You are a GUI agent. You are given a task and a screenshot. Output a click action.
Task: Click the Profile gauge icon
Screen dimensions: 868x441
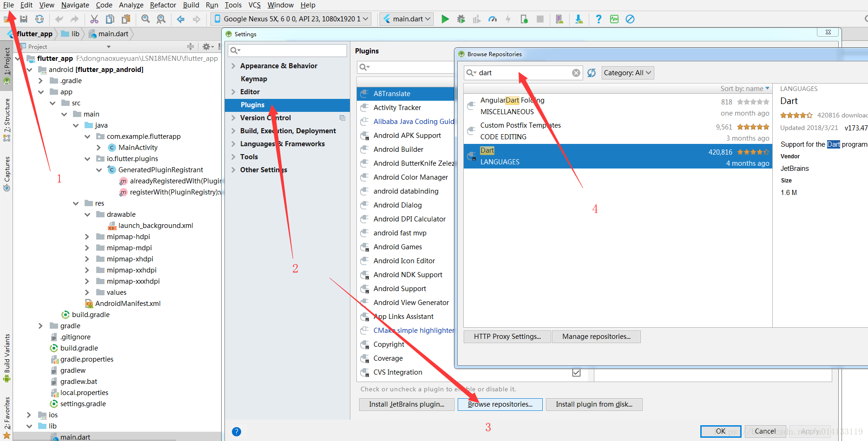click(493, 19)
